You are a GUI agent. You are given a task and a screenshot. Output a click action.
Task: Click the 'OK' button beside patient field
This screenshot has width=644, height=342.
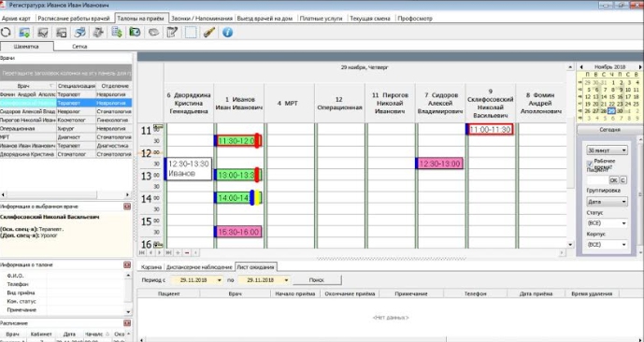point(613,180)
